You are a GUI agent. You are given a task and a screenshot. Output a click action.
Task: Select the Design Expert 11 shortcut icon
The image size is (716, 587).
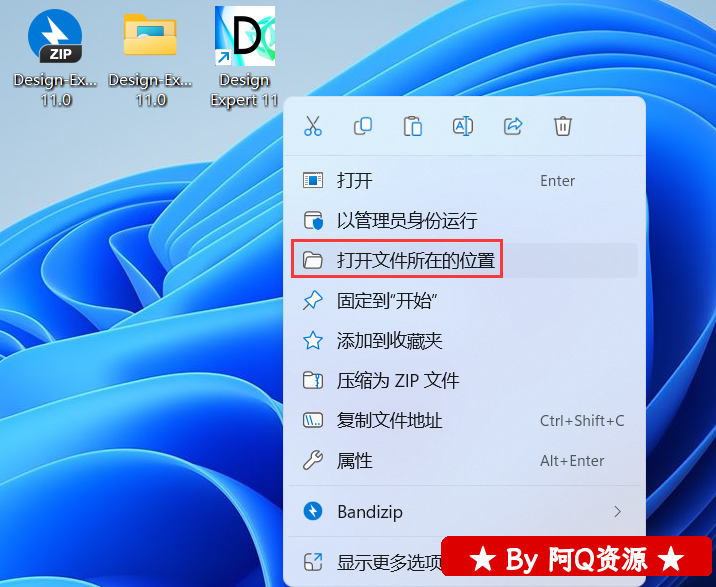point(245,36)
